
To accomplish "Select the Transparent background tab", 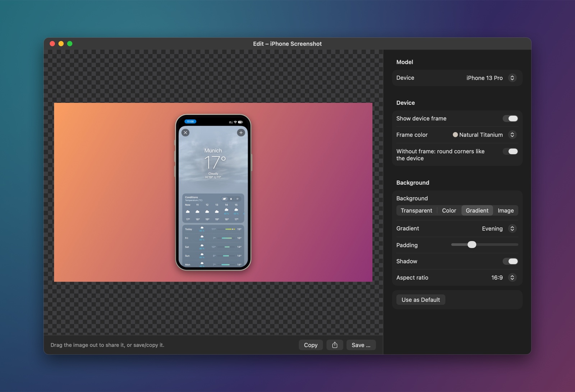I will click(x=417, y=211).
